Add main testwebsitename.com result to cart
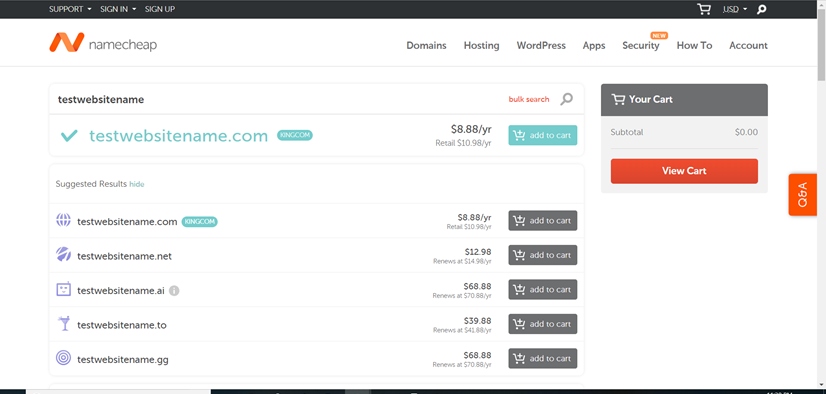Image resolution: width=826 pixels, height=394 pixels. coord(543,135)
